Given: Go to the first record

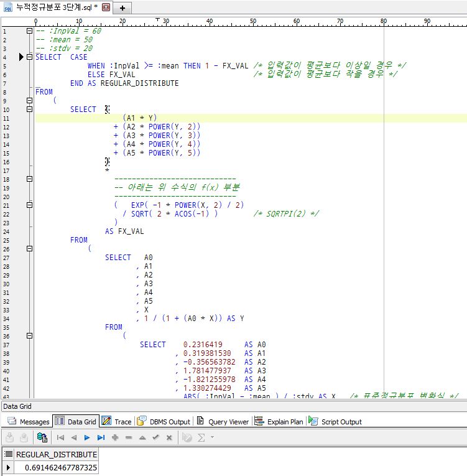Looking at the screenshot, I should [x=60, y=437].
